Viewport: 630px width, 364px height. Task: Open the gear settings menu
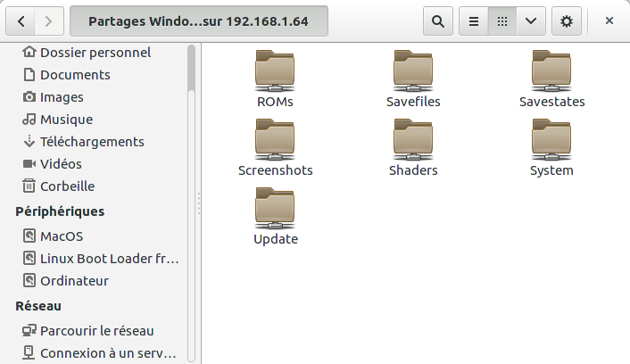pos(567,21)
